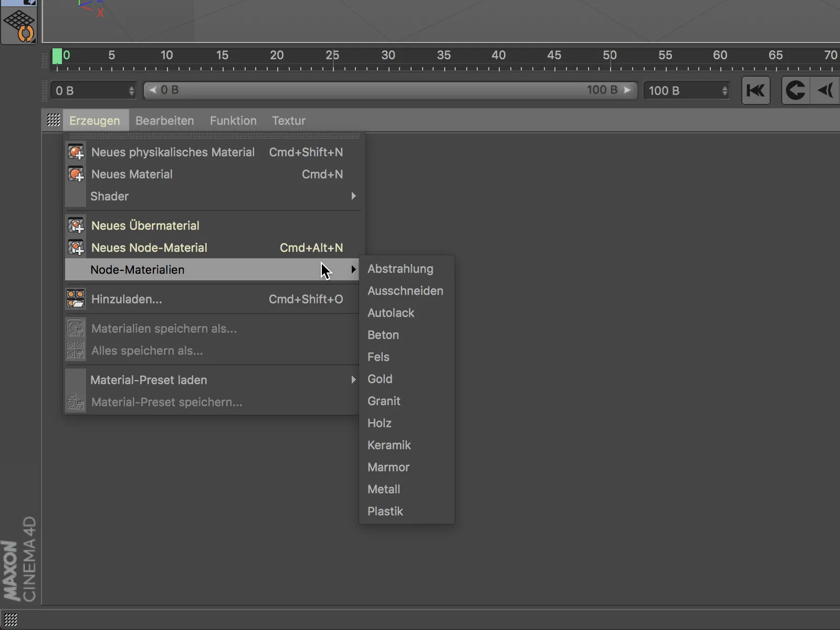
Task: Pick Granit node material
Action: tap(407, 401)
